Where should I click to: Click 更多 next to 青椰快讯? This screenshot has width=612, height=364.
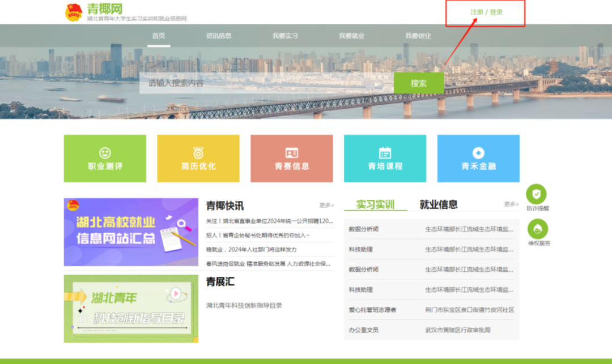(x=327, y=205)
